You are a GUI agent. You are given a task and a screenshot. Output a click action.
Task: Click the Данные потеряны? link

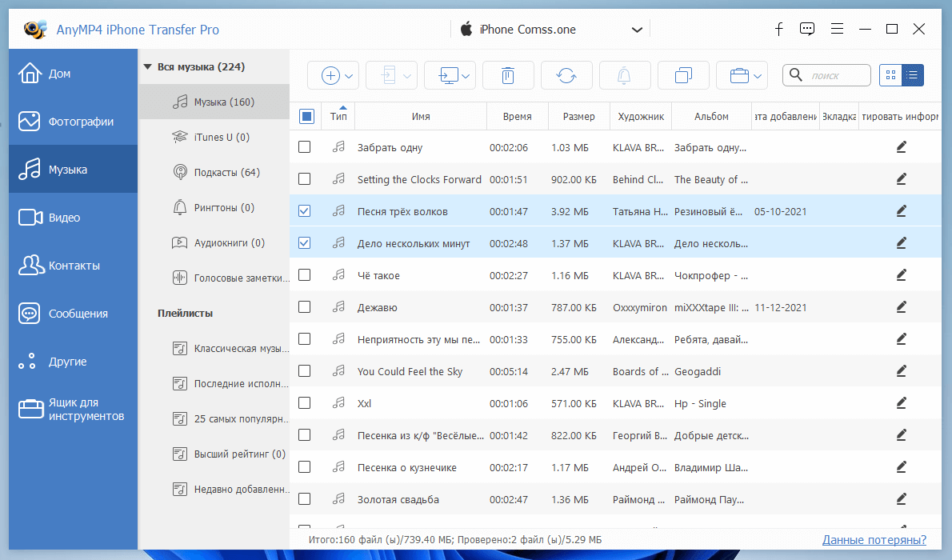[x=874, y=539]
